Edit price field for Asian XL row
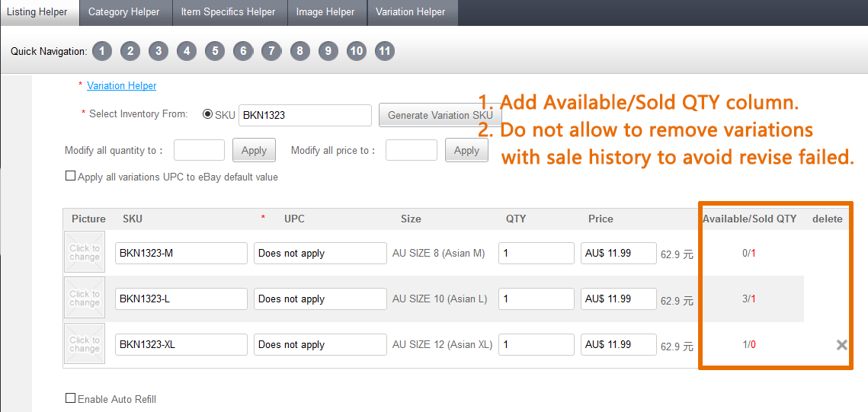This screenshot has width=868, height=412. pyautogui.click(x=618, y=344)
